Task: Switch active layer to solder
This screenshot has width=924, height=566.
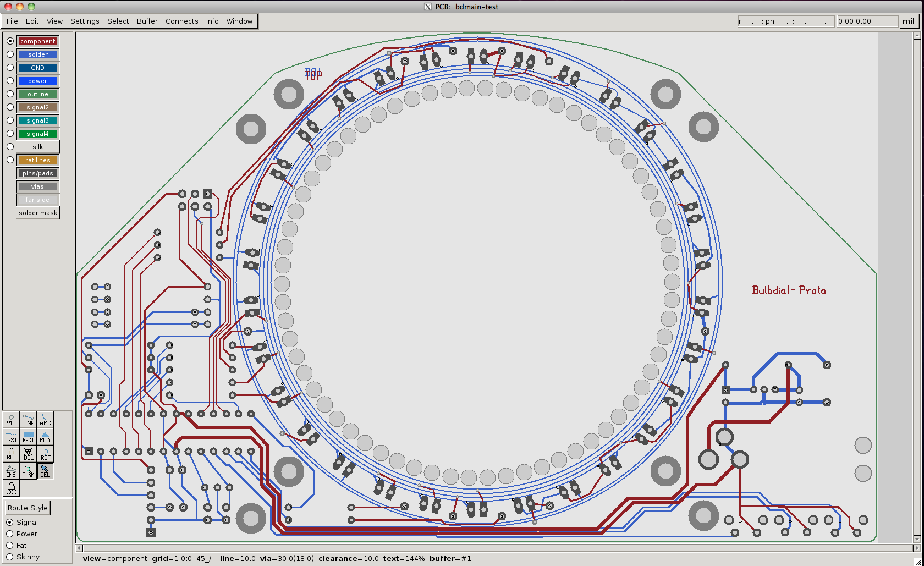Action: (10, 54)
